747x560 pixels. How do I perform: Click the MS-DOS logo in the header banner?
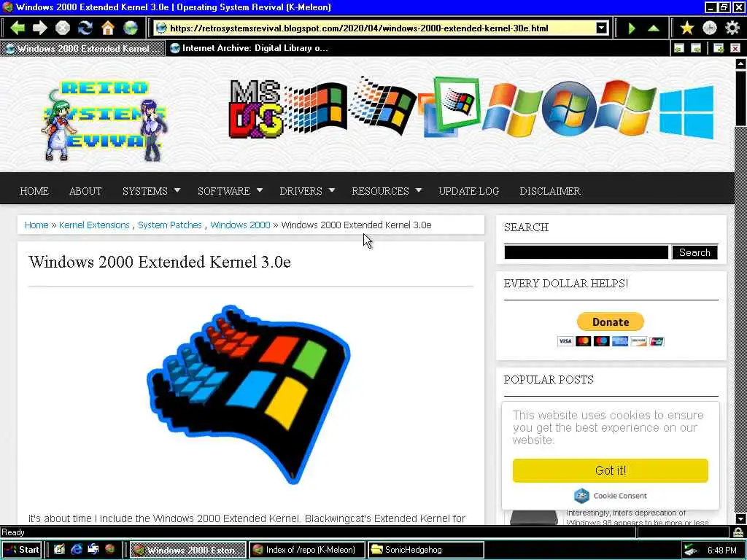coord(255,109)
